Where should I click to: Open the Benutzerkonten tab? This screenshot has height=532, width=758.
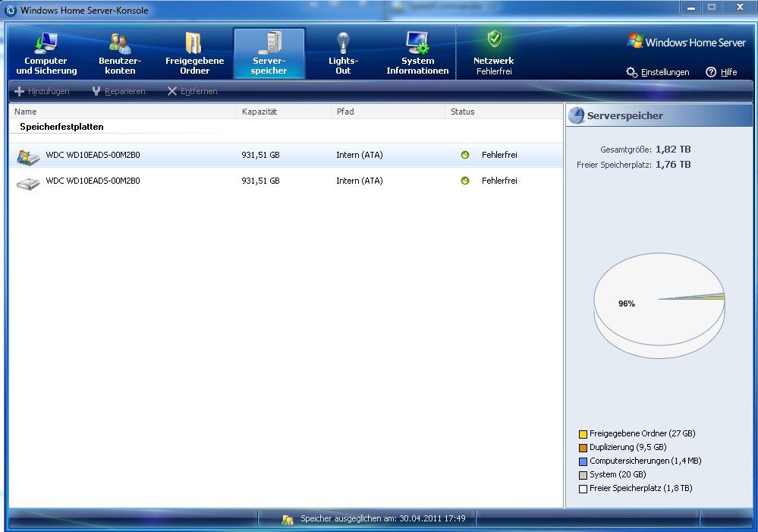click(120, 53)
